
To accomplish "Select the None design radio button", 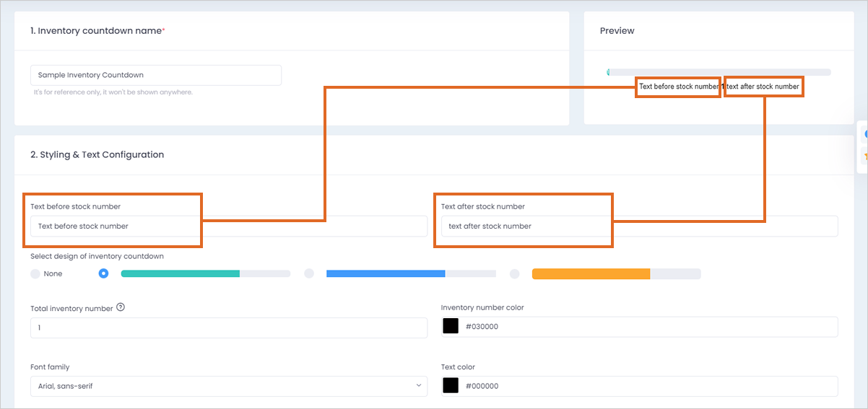I will (35, 274).
